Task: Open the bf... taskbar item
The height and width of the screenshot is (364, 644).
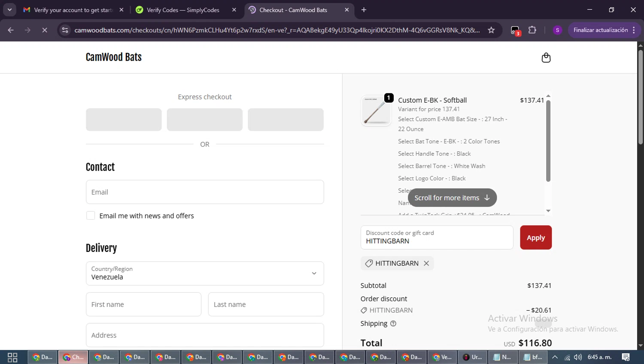Action: pos(533,357)
